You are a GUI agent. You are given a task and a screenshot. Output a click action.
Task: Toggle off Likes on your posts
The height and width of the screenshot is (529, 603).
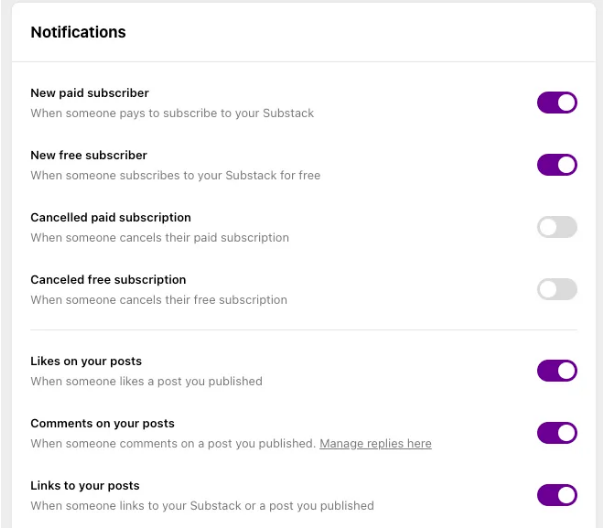[557, 371]
